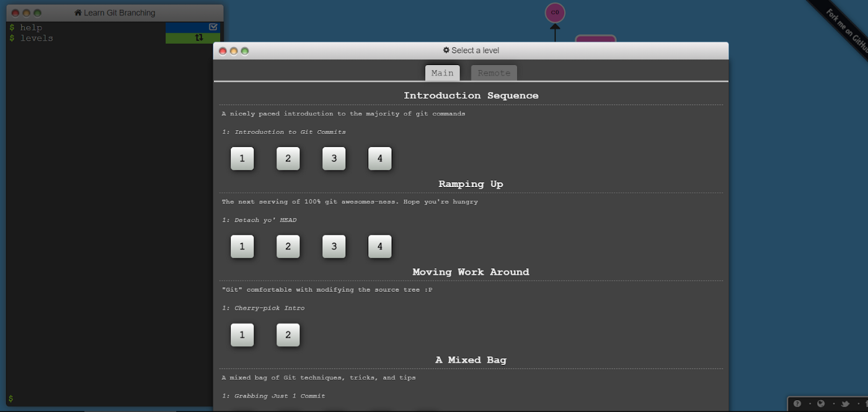Image resolution: width=868 pixels, height=412 pixels.
Task: Click the Moving Work Around heading
Action: pyautogui.click(x=471, y=272)
